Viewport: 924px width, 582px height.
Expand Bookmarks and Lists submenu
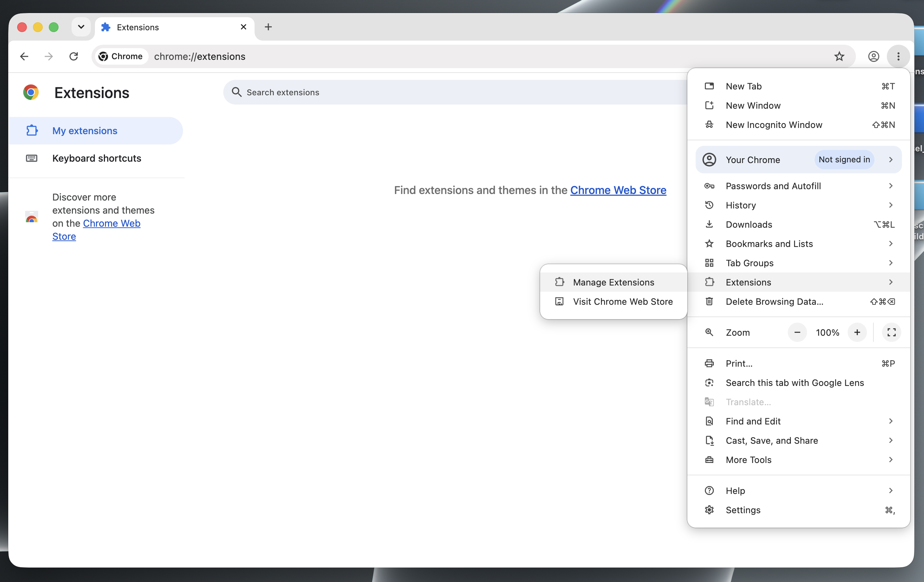pyautogui.click(x=798, y=244)
